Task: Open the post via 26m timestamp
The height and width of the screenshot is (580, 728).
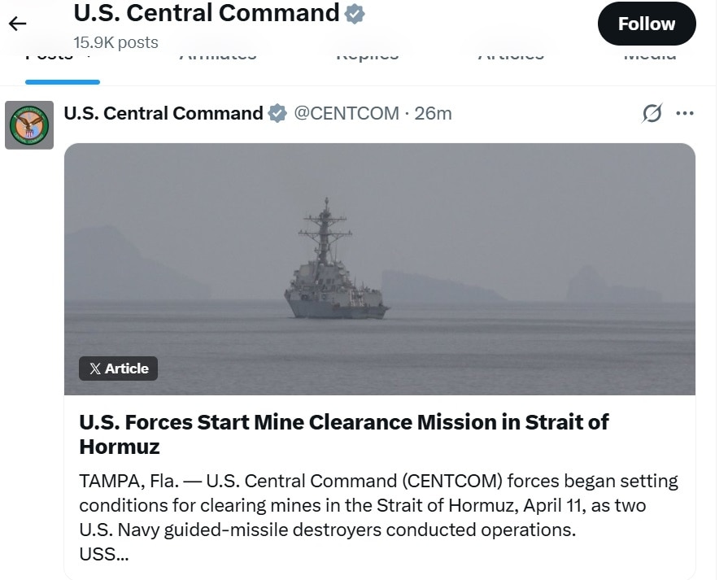Action: (x=433, y=113)
